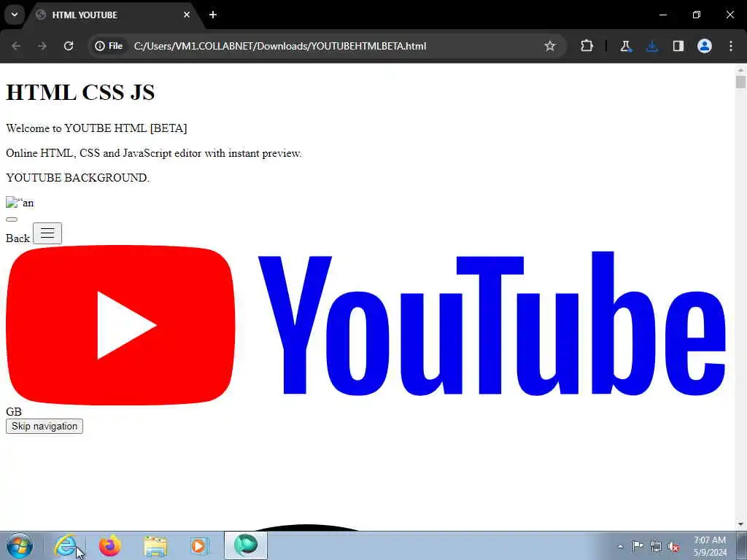Click the 'GB' text below the logo
The height and width of the screenshot is (560, 747).
click(x=14, y=411)
